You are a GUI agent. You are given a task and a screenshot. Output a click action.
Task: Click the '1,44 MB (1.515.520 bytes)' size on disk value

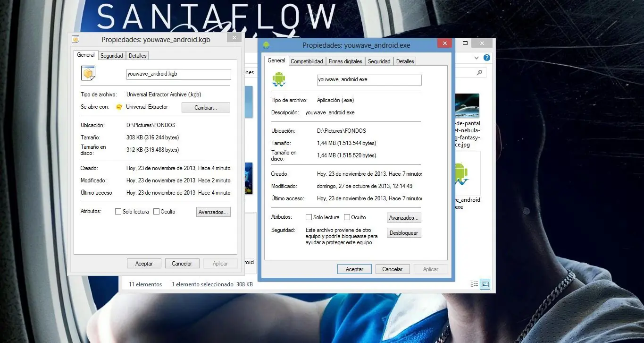click(347, 155)
